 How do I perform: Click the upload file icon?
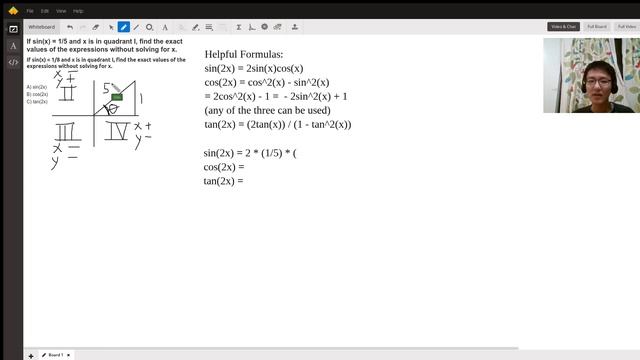pos(295,27)
